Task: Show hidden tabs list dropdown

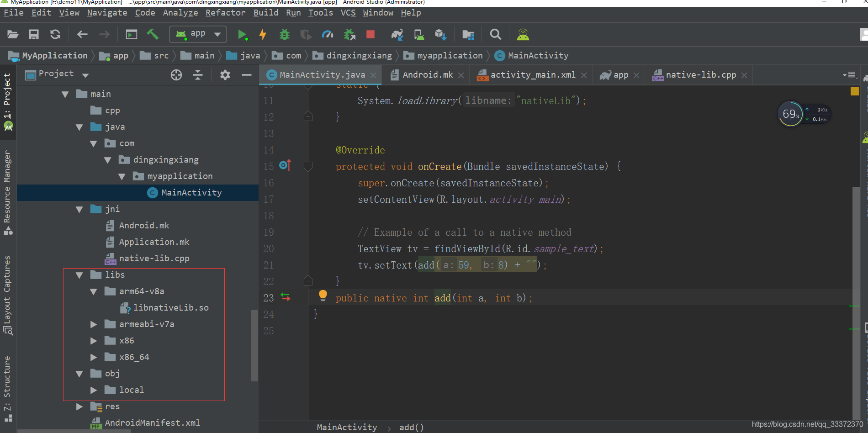Action: coord(849,75)
